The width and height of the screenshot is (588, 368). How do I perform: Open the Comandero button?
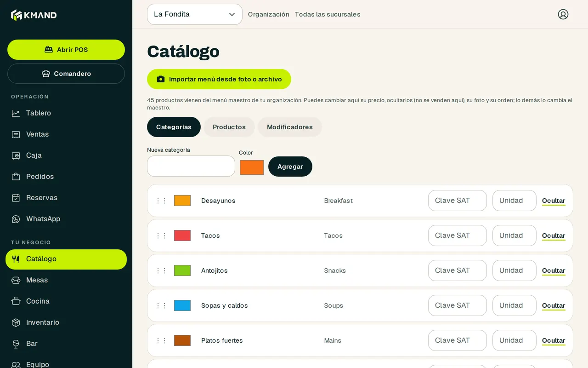click(x=66, y=74)
